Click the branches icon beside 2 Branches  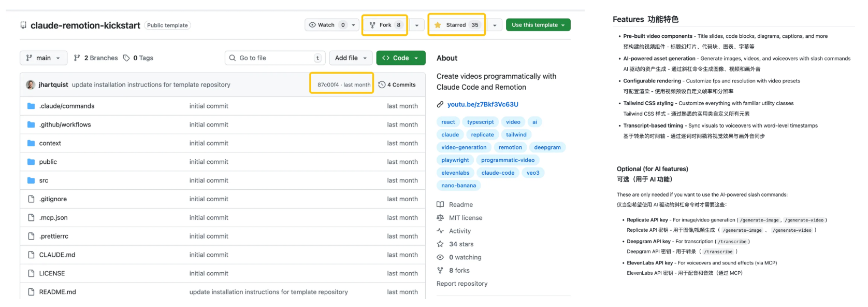pos(77,58)
